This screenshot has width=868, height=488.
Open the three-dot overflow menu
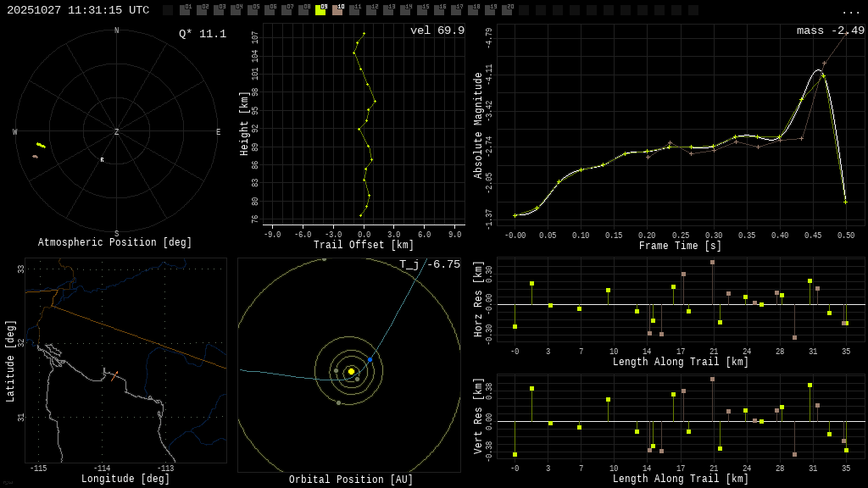(x=850, y=11)
